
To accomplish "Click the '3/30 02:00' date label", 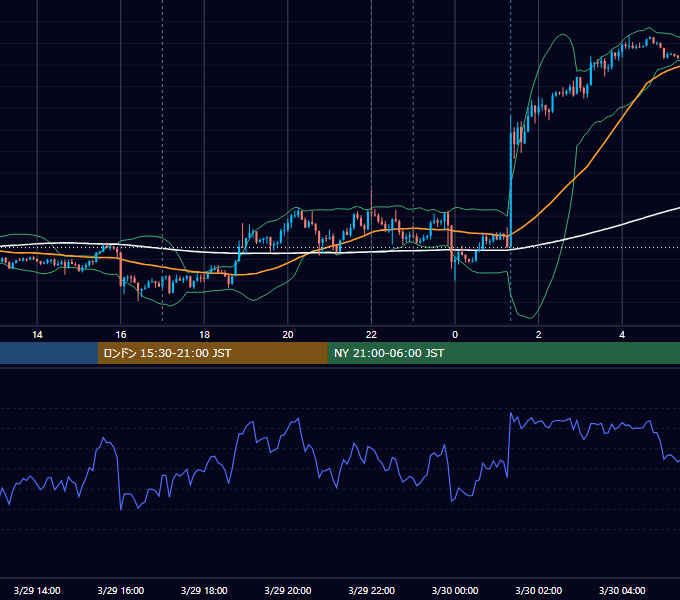I will pos(538,590).
